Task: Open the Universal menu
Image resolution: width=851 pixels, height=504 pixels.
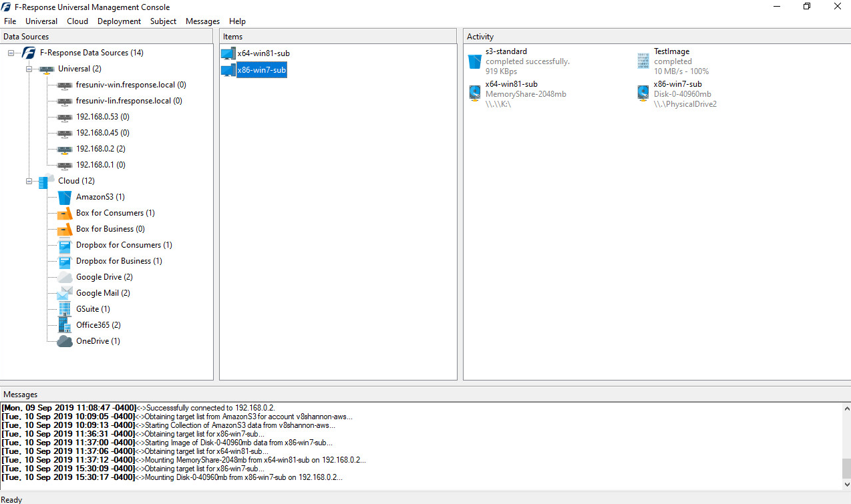Action: [41, 21]
